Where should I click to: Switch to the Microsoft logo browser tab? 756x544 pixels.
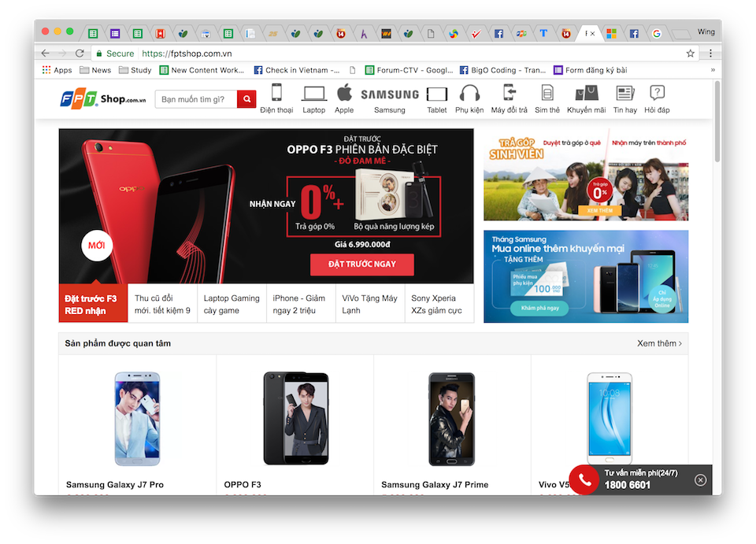[x=611, y=33]
